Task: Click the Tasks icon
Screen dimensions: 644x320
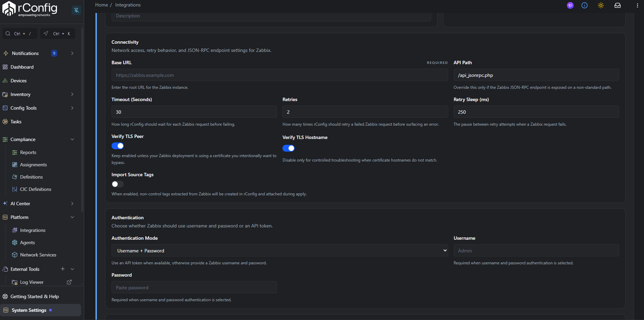Action: (5, 122)
